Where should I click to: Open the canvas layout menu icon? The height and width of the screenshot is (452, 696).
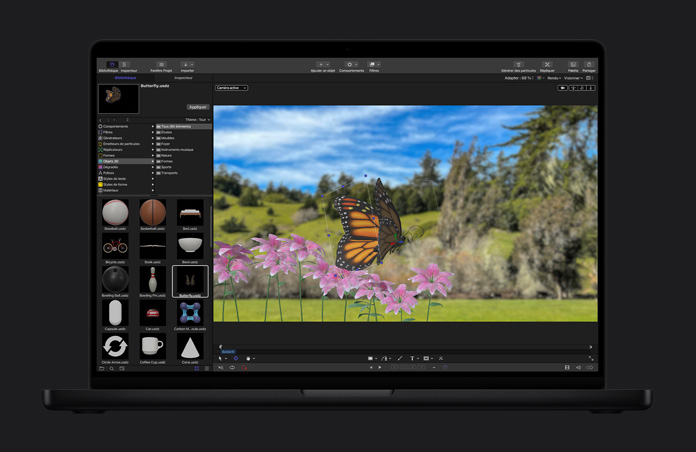coord(589,78)
